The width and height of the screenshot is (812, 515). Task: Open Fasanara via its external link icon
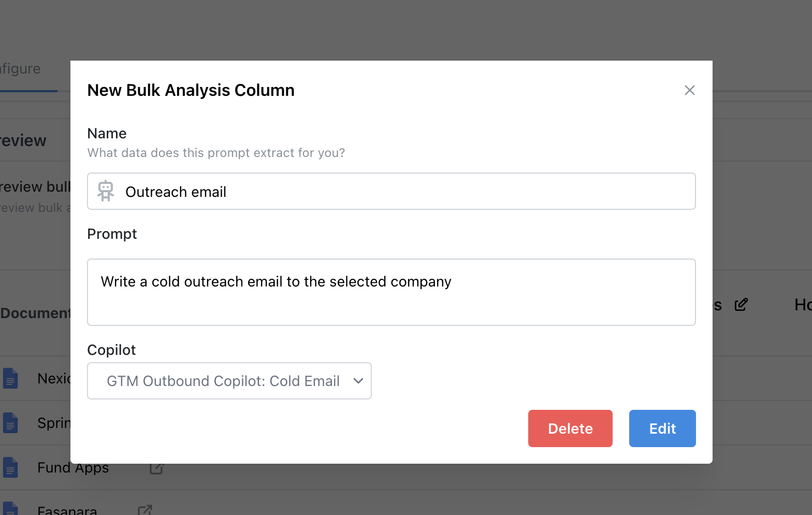click(145, 510)
